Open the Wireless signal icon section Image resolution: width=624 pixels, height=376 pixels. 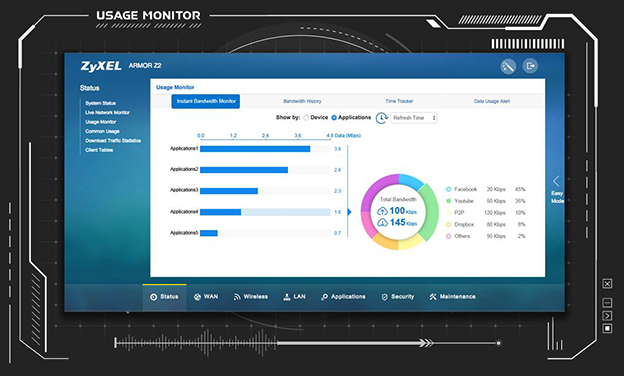point(237,297)
